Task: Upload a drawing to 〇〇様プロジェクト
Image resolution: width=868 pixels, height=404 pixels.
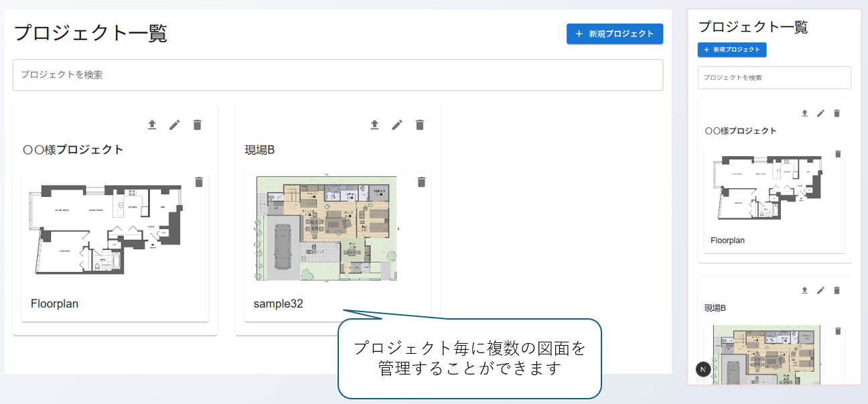Action: tap(152, 125)
